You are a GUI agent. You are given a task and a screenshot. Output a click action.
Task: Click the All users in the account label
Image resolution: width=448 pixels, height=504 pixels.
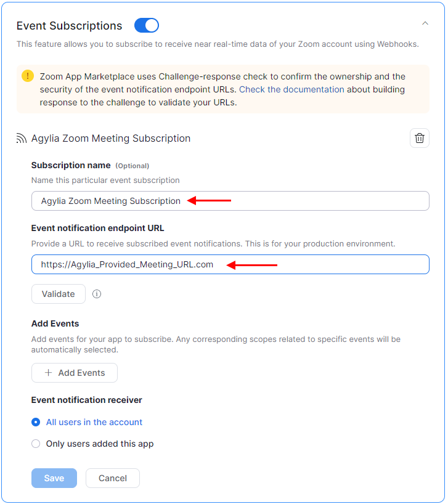click(94, 422)
